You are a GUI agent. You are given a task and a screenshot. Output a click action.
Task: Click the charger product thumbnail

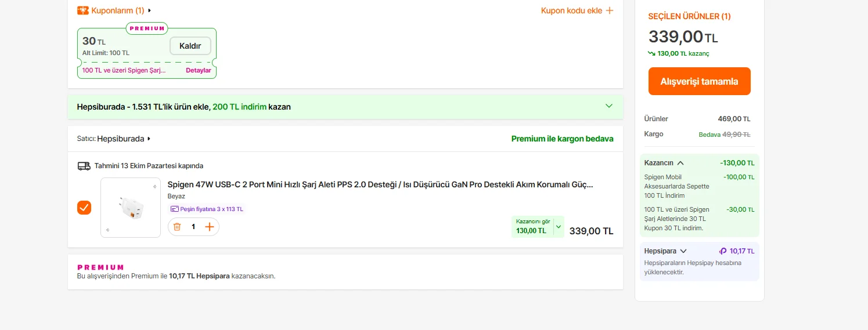[x=131, y=208]
